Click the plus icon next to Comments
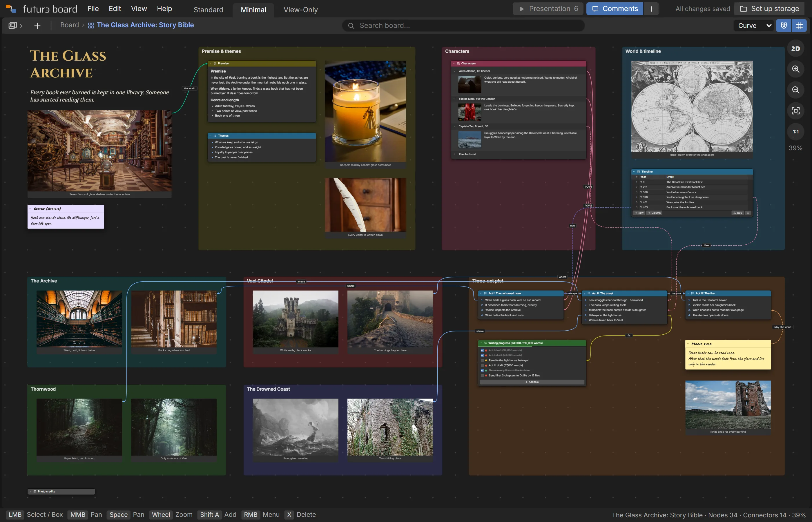Image resolution: width=812 pixels, height=522 pixels. 651,9
